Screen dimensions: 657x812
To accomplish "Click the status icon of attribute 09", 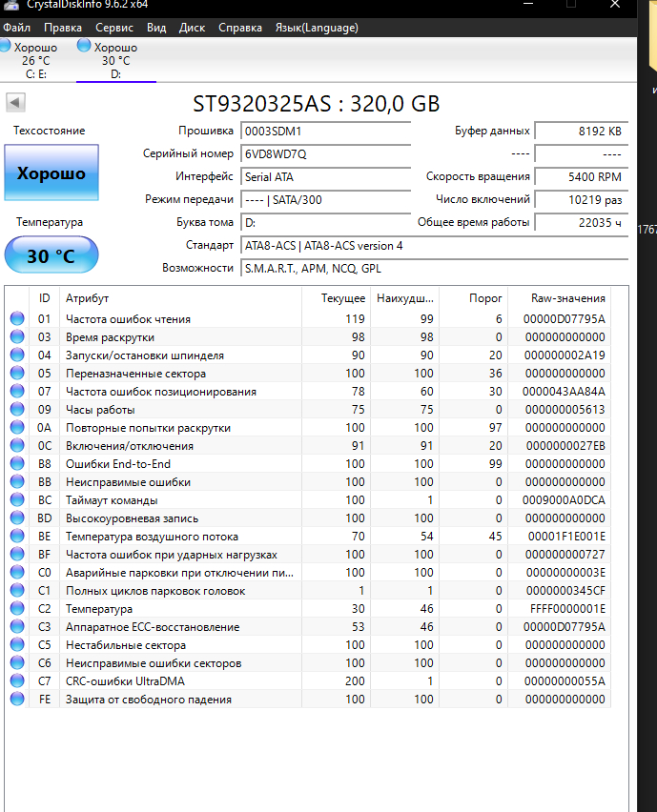I will [17, 409].
